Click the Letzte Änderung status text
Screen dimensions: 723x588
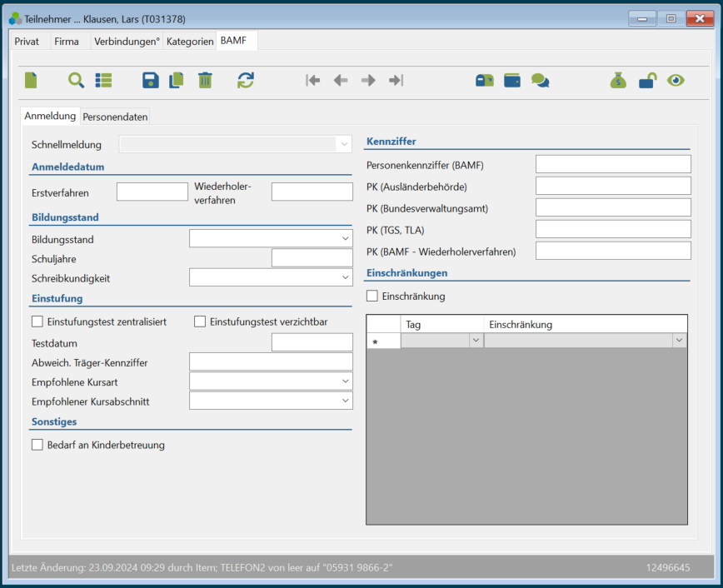[x=202, y=568]
